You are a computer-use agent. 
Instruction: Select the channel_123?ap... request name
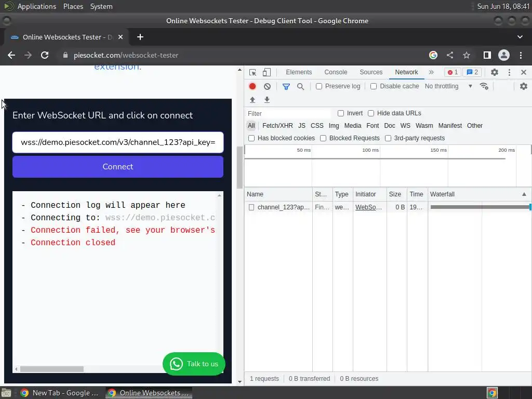pyautogui.click(x=283, y=207)
